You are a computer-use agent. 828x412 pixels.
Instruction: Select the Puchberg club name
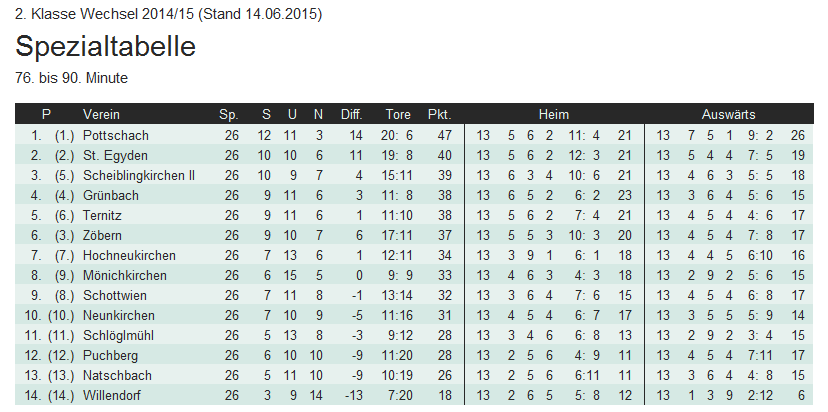[110, 355]
